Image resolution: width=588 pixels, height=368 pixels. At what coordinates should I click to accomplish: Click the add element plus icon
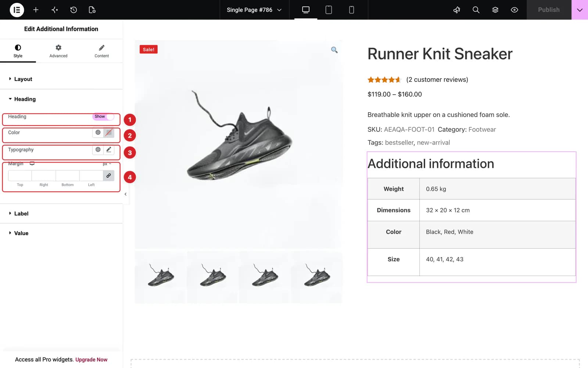(x=36, y=10)
